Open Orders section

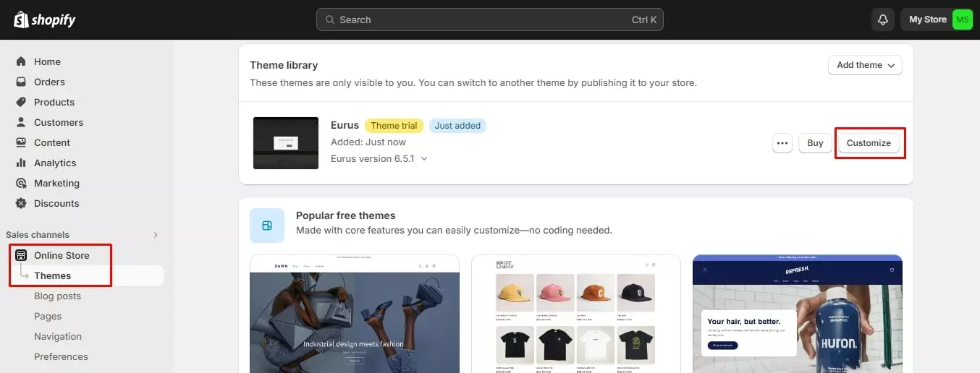[49, 82]
